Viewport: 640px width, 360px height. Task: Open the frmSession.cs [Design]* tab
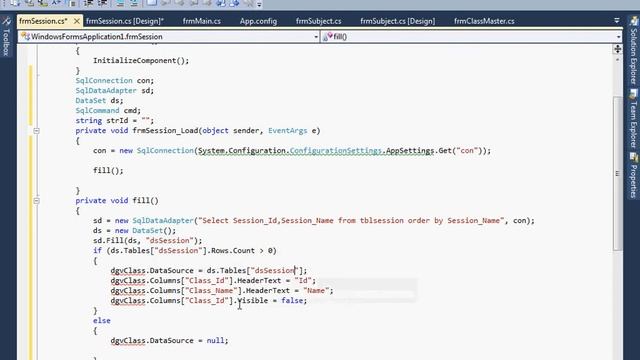[124, 21]
